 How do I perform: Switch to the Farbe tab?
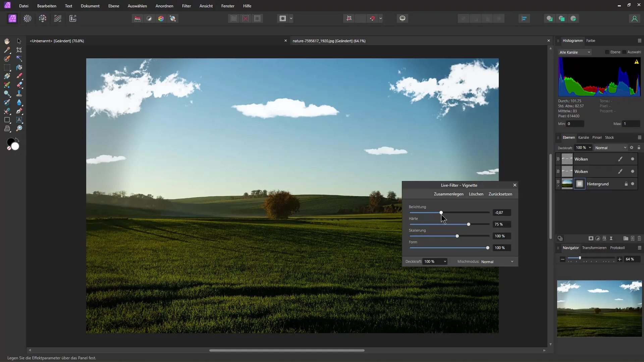point(591,40)
